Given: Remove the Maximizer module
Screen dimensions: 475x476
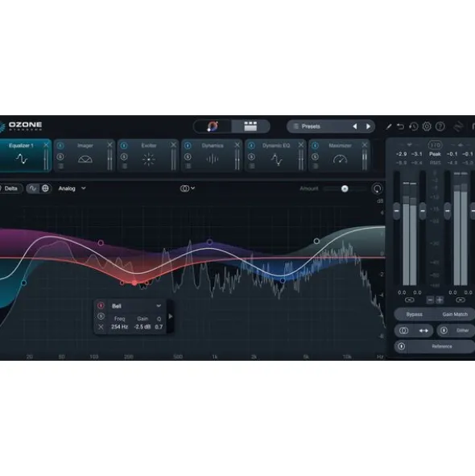Looking at the screenshot, I should pyautogui.click(x=365, y=145).
